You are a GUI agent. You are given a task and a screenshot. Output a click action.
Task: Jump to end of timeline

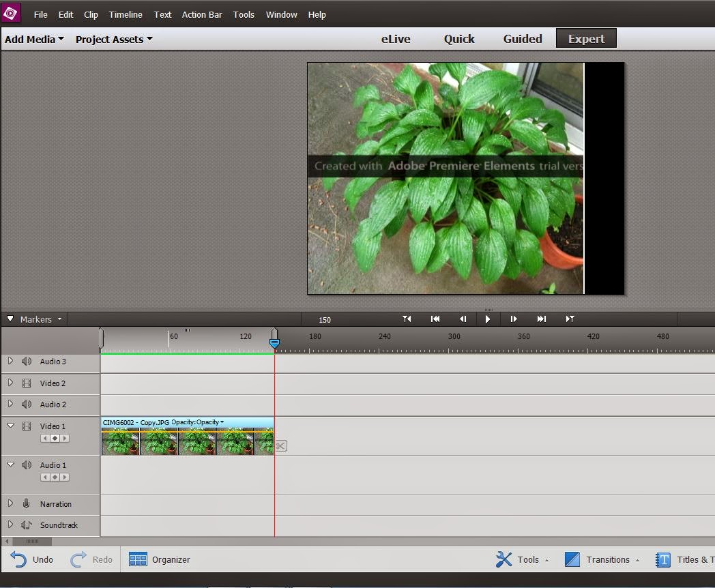pyautogui.click(x=541, y=319)
